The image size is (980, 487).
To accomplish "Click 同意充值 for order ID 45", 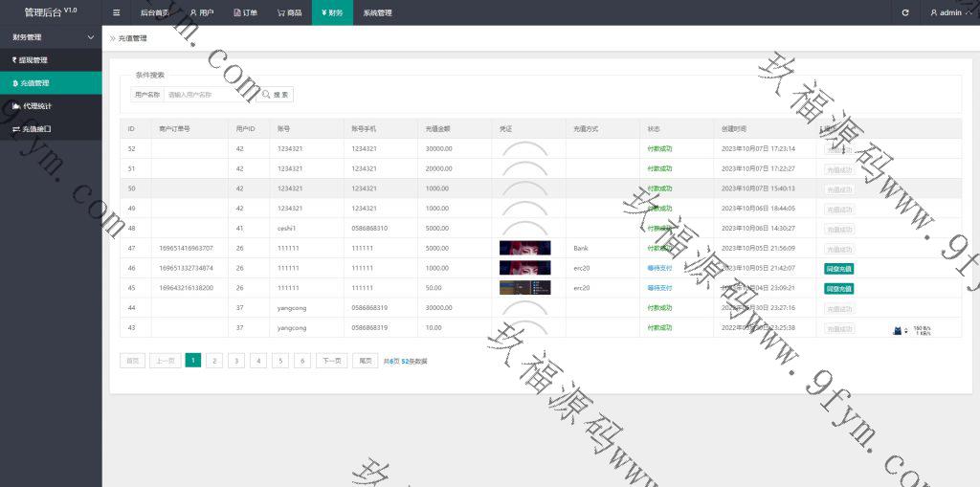I will pyautogui.click(x=838, y=288).
